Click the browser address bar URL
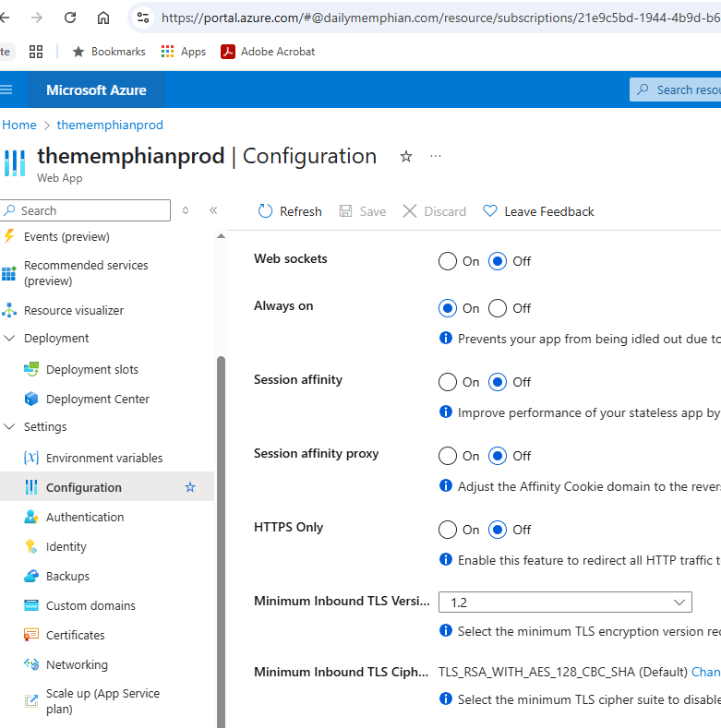This screenshot has width=721, height=728. click(440, 18)
